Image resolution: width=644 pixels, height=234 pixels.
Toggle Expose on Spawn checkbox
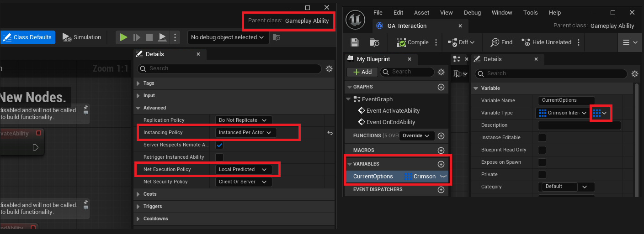542,162
